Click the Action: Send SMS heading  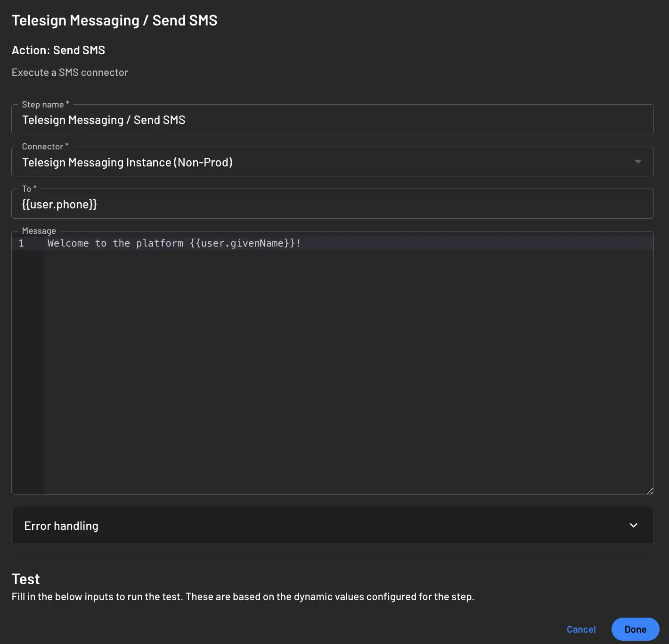coord(58,50)
